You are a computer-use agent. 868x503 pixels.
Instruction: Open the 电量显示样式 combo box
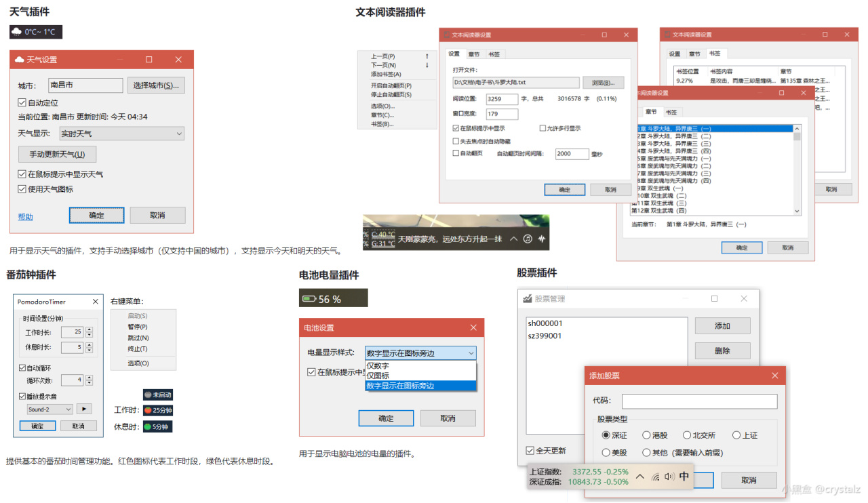point(420,353)
